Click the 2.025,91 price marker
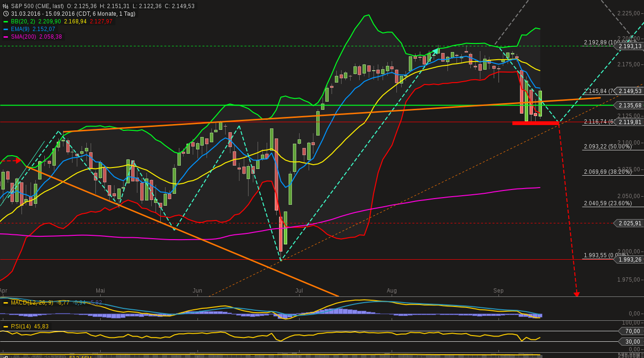 pyautogui.click(x=630, y=223)
